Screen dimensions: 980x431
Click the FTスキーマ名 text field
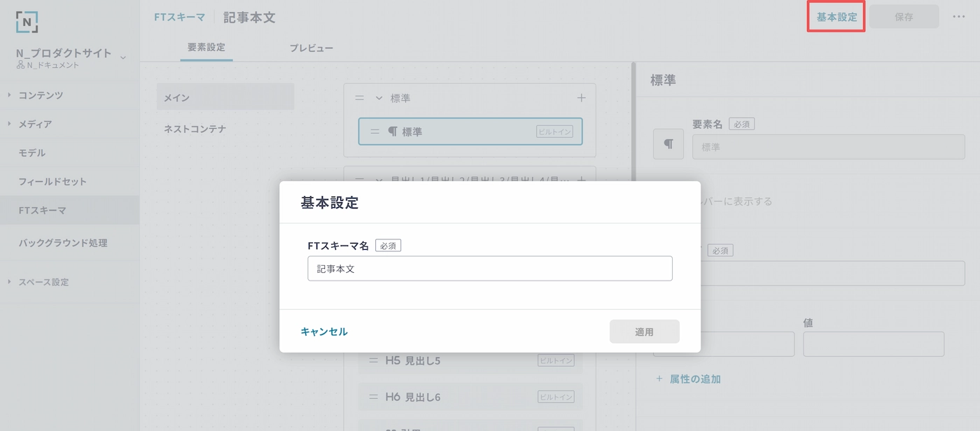(489, 269)
